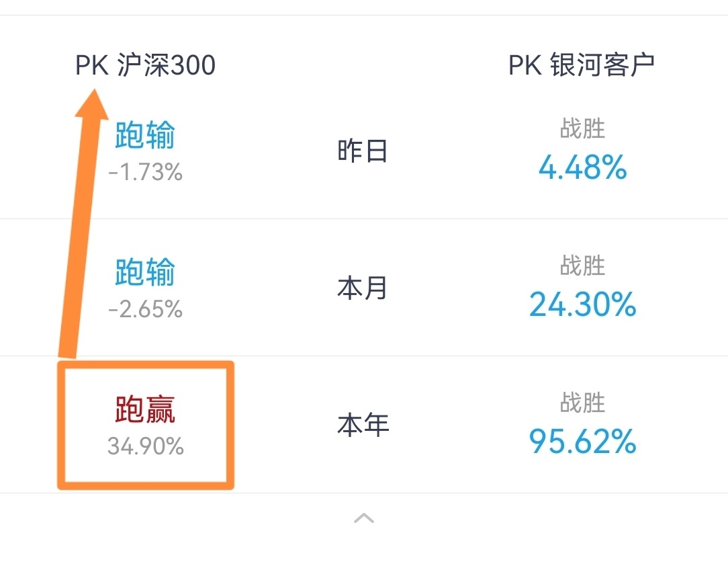This screenshot has width=728, height=572.
Task: Click the 4.48% 战胜 percentage
Action: [x=582, y=167]
